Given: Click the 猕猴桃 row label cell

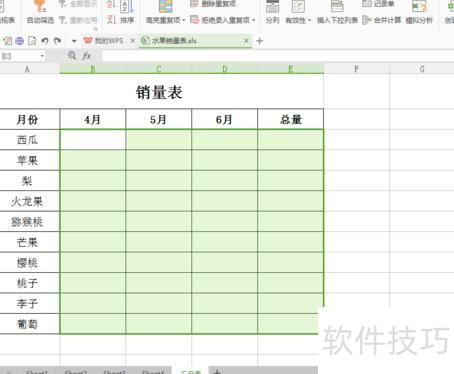Looking at the screenshot, I should pyautogui.click(x=29, y=222).
